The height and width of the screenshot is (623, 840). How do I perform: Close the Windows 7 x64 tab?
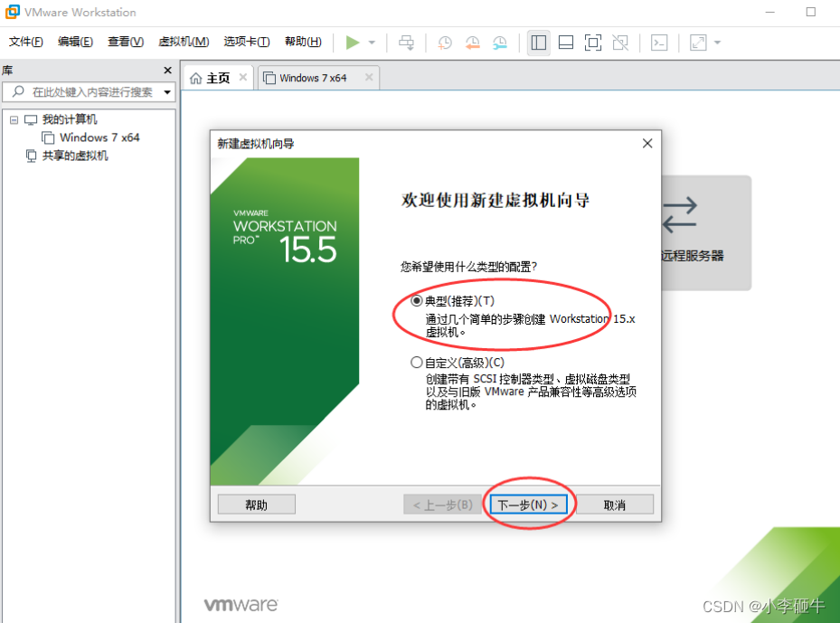click(x=369, y=77)
